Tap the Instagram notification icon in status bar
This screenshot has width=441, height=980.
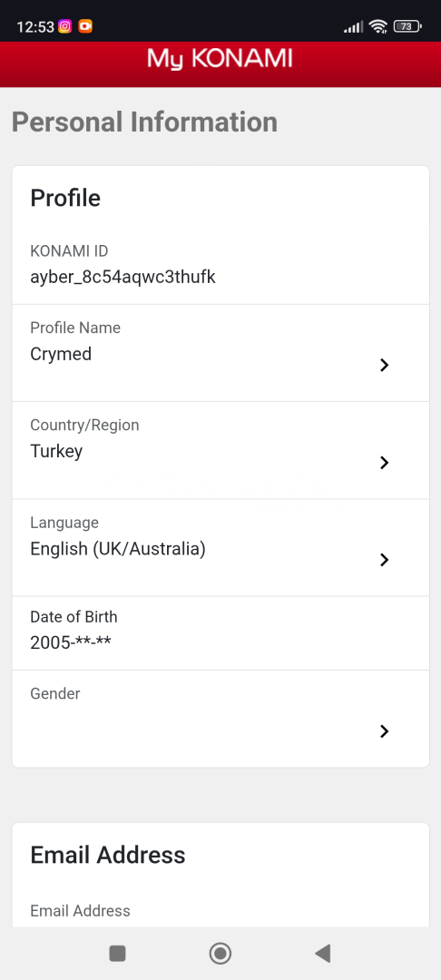click(65, 26)
